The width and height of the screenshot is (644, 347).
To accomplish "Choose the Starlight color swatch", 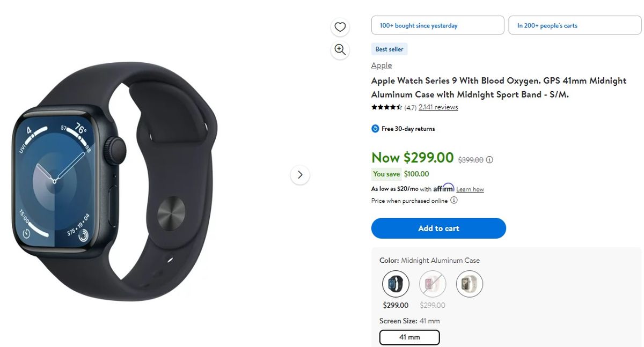I will [470, 284].
